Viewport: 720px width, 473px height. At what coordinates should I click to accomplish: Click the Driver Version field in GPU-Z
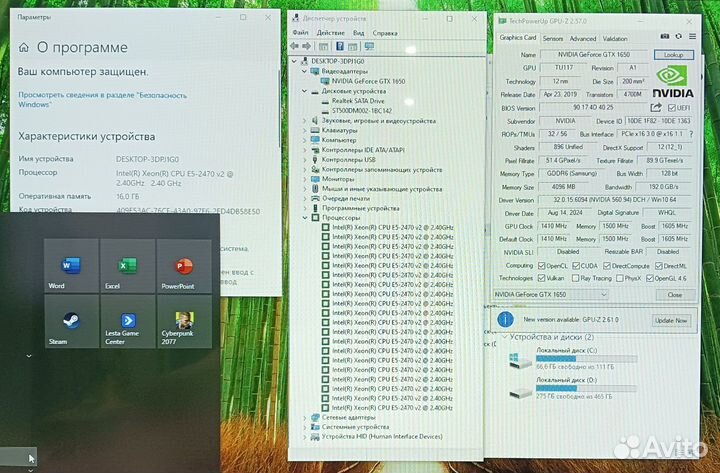point(614,200)
